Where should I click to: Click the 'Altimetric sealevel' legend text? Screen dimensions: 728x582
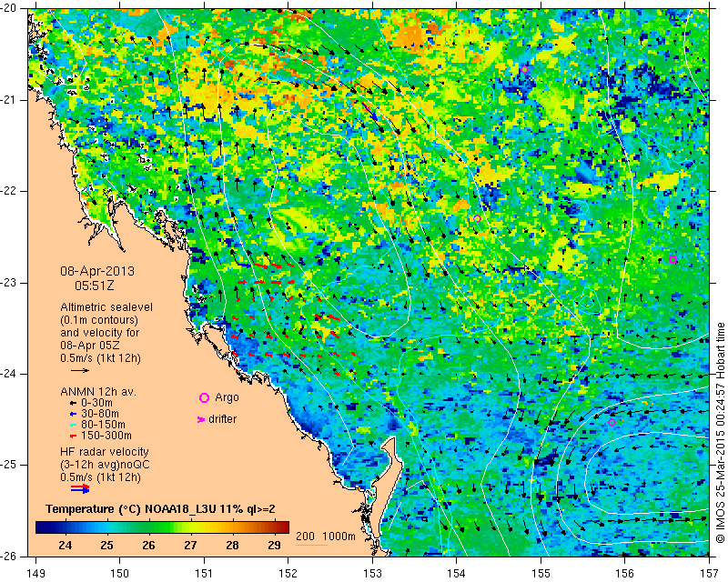106,307
